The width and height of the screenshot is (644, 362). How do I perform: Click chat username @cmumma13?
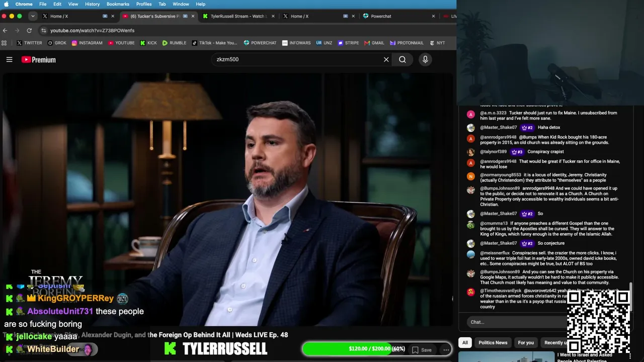point(494,223)
